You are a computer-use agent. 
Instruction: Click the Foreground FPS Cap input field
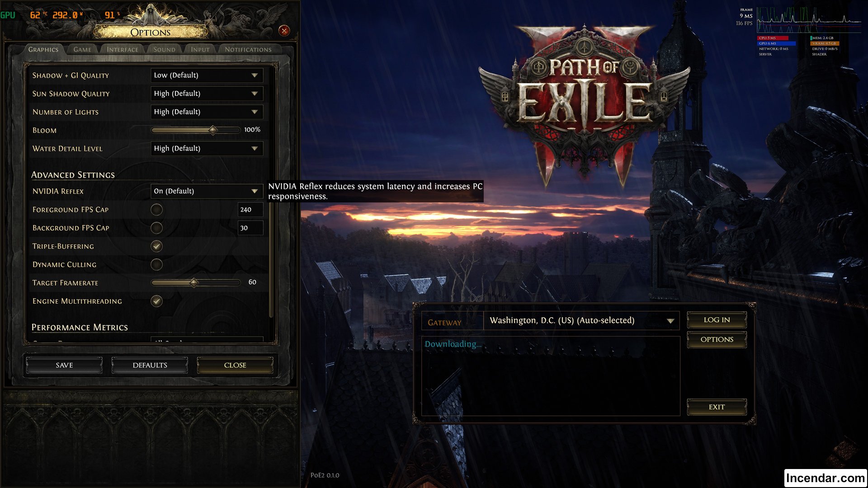coord(247,209)
